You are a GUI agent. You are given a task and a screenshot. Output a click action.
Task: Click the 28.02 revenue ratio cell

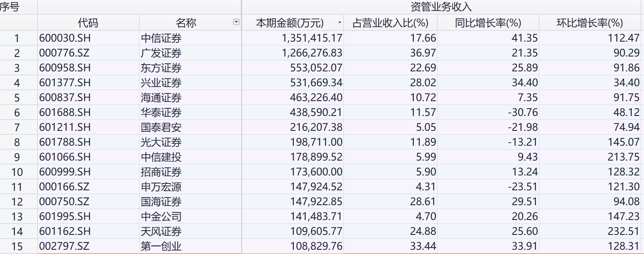pyautogui.click(x=390, y=83)
